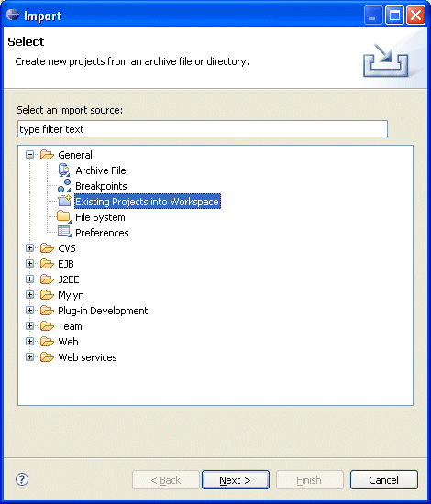Expand the EJB category
The width and height of the screenshot is (431, 504).
click(29, 264)
